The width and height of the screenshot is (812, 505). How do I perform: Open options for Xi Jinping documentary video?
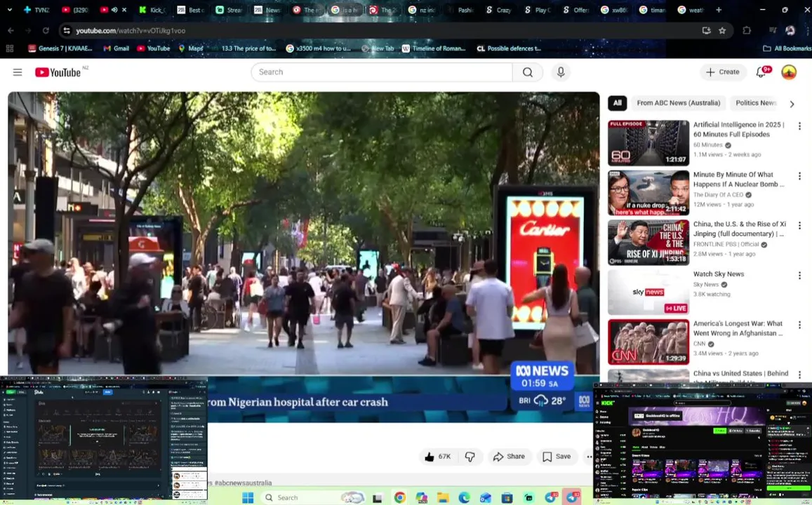pyautogui.click(x=799, y=226)
